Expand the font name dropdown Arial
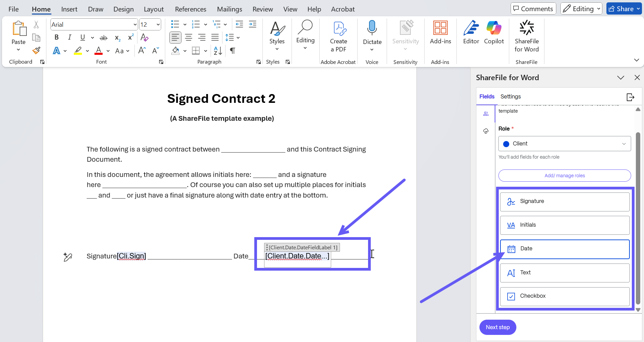Screen dimensions: 644x342 point(135,25)
